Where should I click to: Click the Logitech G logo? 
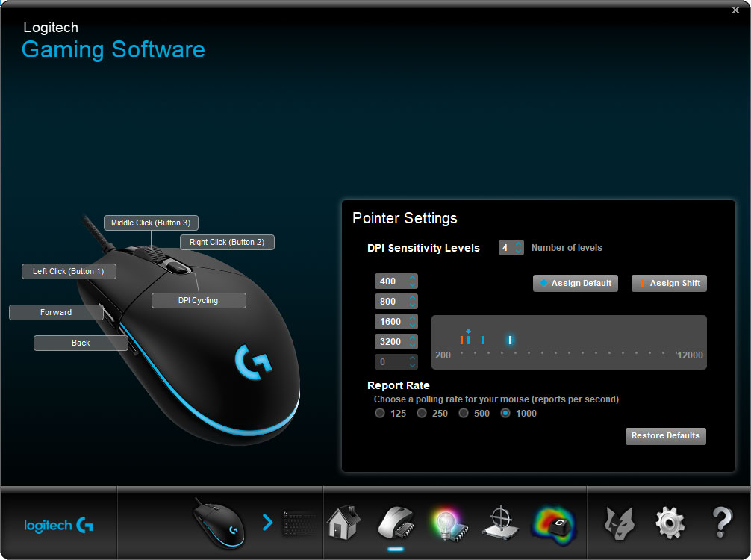coord(58,526)
